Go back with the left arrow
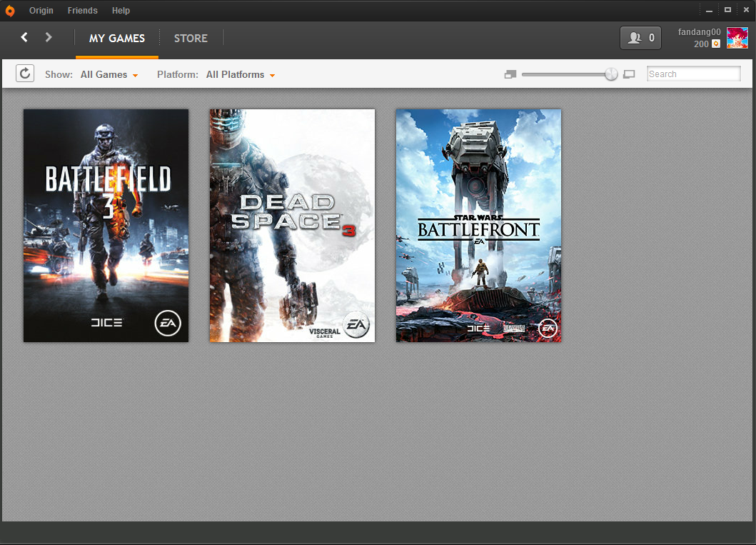The image size is (756, 545). tap(24, 37)
